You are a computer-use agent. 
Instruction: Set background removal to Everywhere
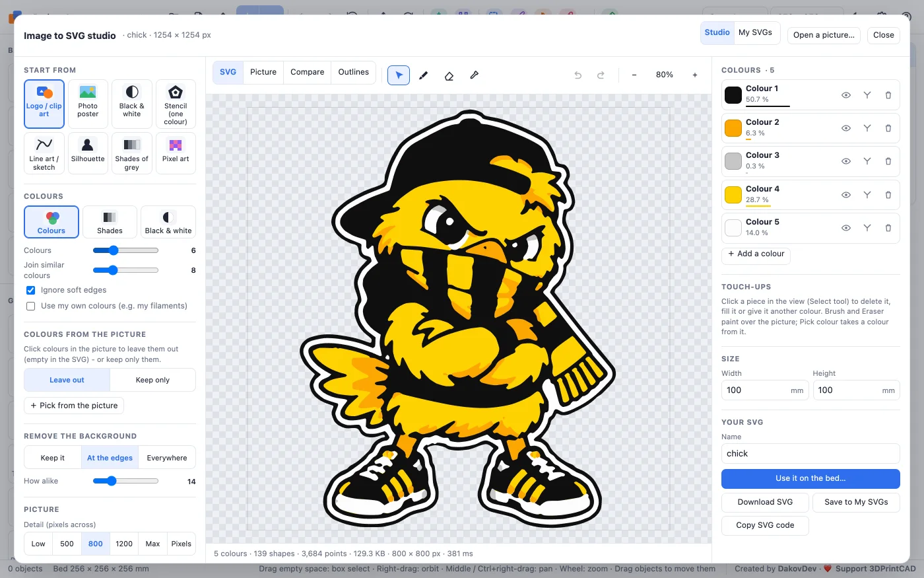pos(167,458)
